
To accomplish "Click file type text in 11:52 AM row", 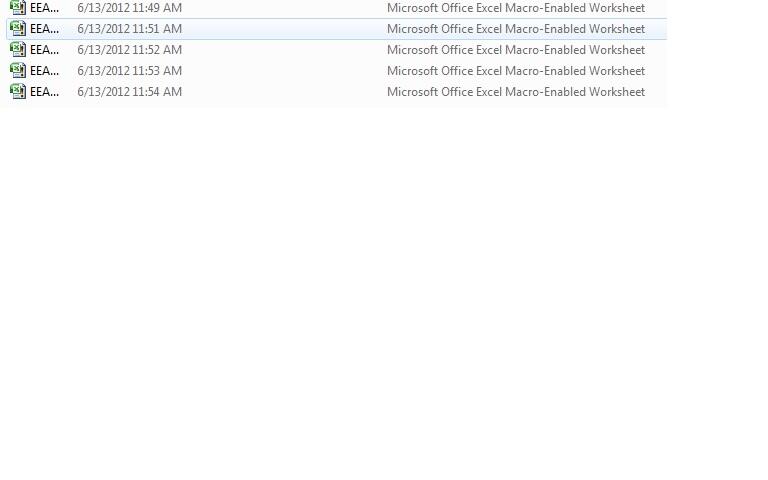I will coord(516,50).
